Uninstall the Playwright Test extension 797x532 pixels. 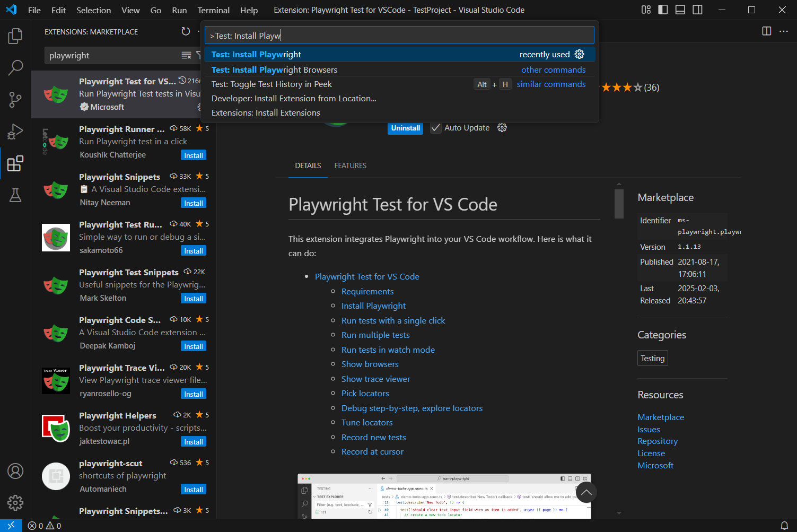point(405,128)
